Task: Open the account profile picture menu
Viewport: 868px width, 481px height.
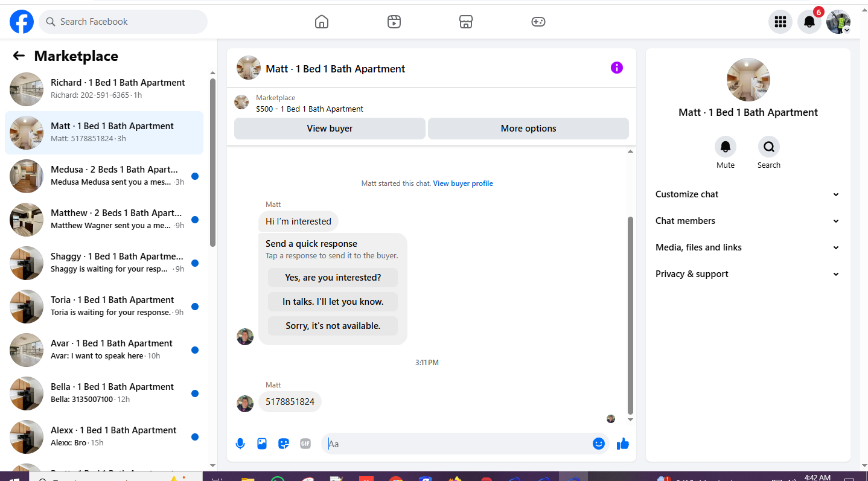Action: (838, 22)
